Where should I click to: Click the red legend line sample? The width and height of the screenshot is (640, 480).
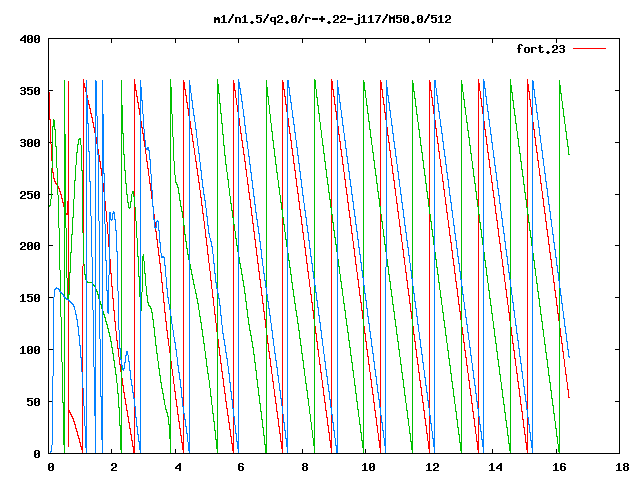[x=589, y=49]
